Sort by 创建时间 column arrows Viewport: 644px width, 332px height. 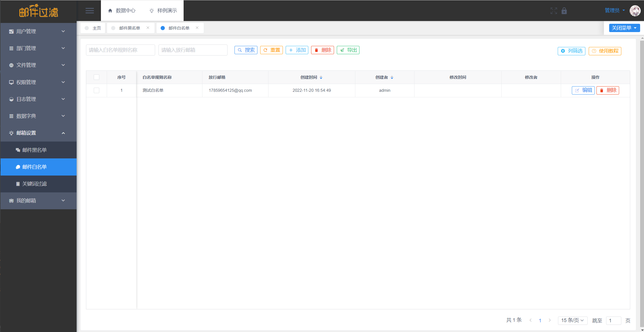tap(321, 77)
